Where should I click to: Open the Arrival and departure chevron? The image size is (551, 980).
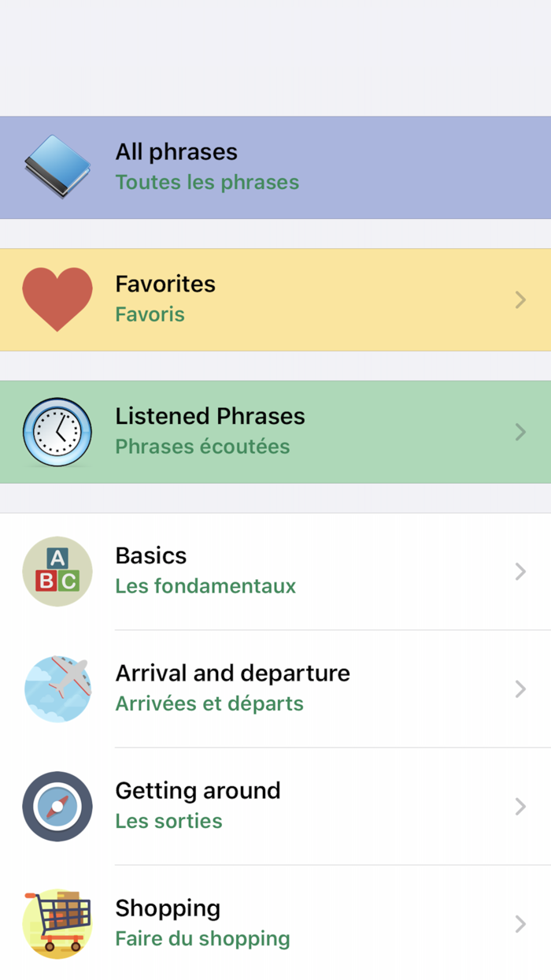pos(520,689)
